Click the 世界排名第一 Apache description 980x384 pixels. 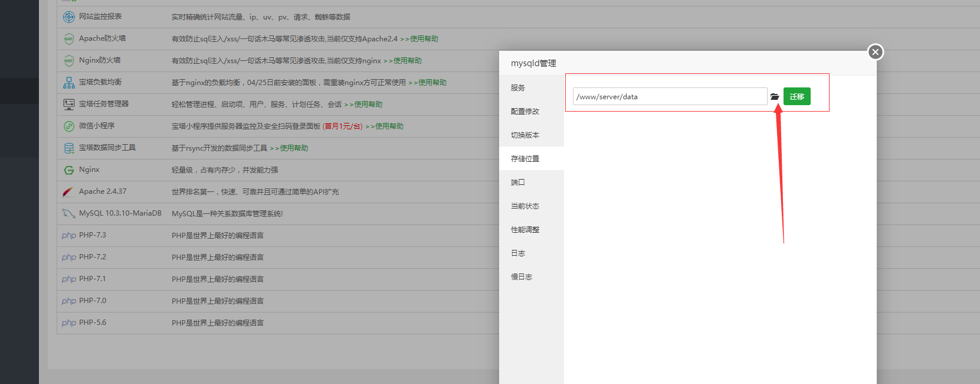click(x=255, y=191)
